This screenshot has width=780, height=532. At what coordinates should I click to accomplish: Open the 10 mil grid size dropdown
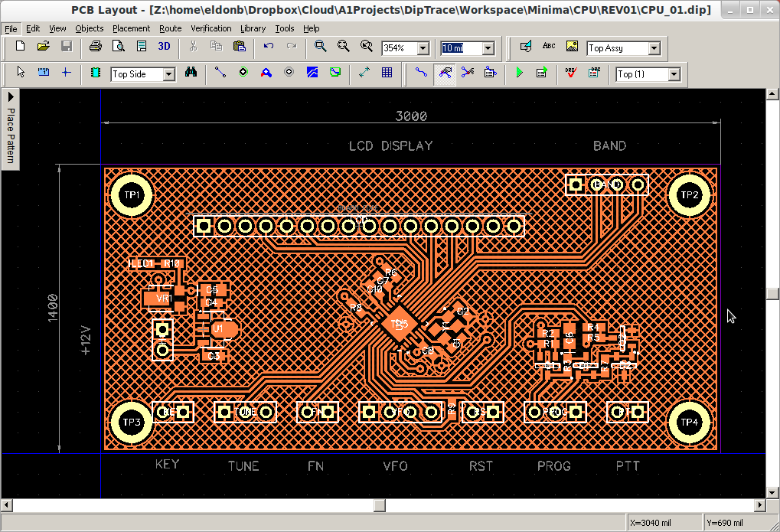(x=488, y=48)
